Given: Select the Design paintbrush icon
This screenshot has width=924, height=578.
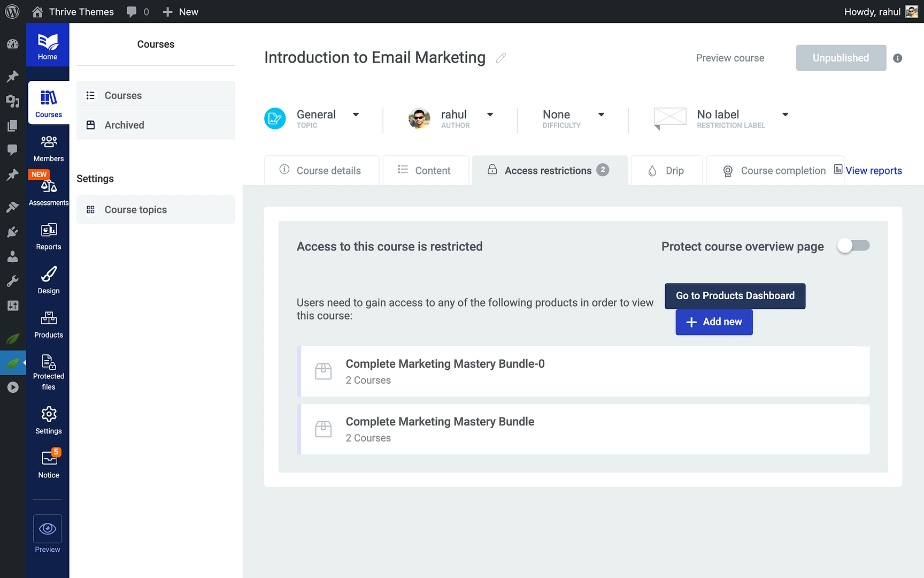Looking at the screenshot, I should [48, 279].
